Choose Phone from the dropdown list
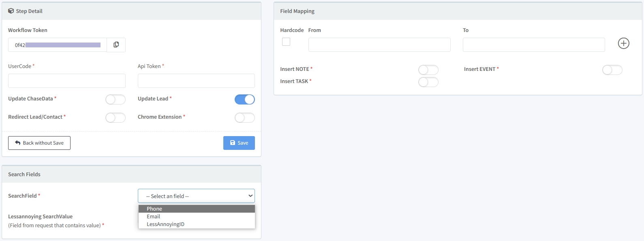Viewport: 644px width, 241px height. click(x=154, y=209)
